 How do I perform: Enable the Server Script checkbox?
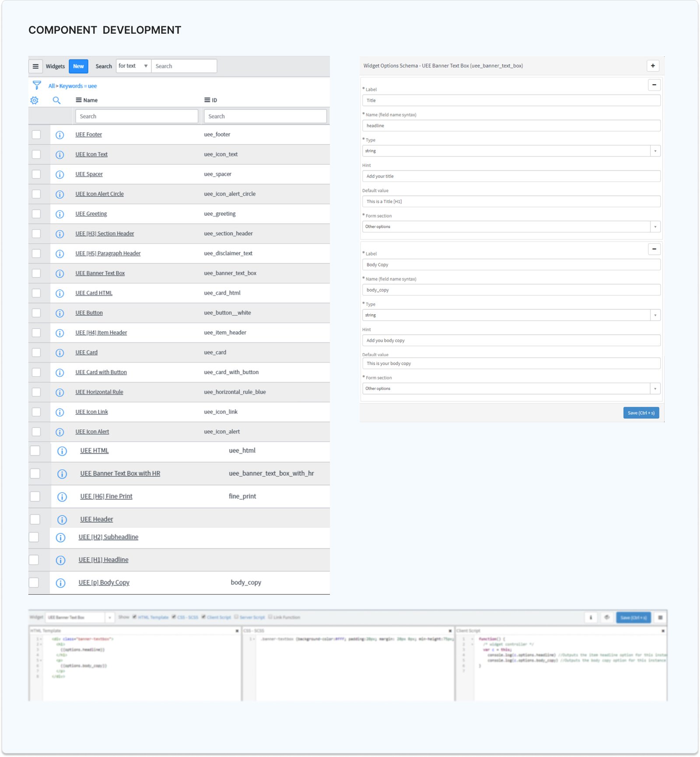(236, 617)
